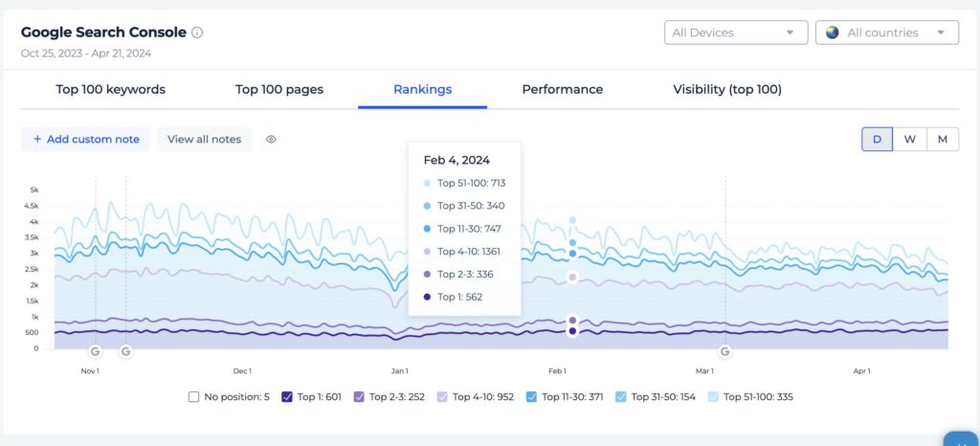
Task: Select the M monthly granularity button
Action: 943,140
